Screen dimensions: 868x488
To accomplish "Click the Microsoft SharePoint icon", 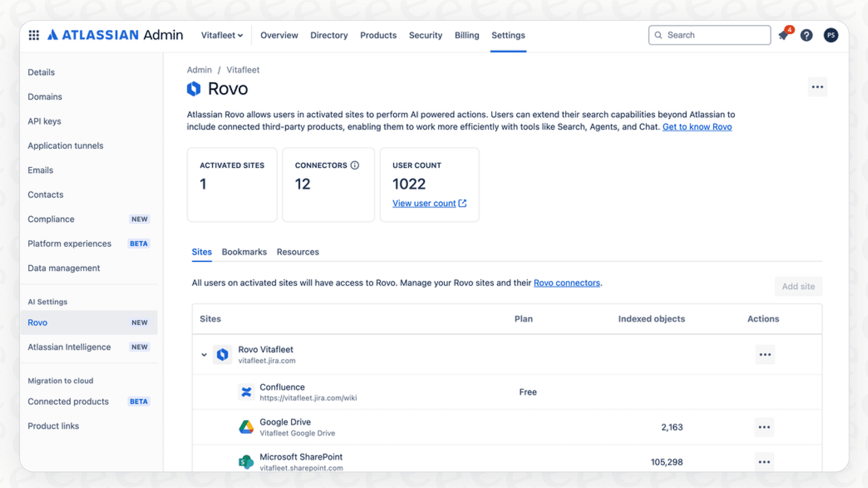I will click(246, 462).
